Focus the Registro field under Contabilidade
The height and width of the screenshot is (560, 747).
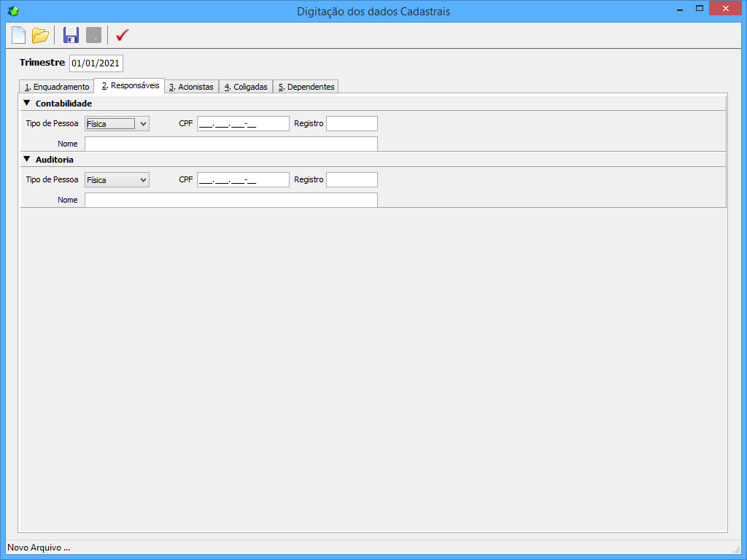tap(352, 124)
